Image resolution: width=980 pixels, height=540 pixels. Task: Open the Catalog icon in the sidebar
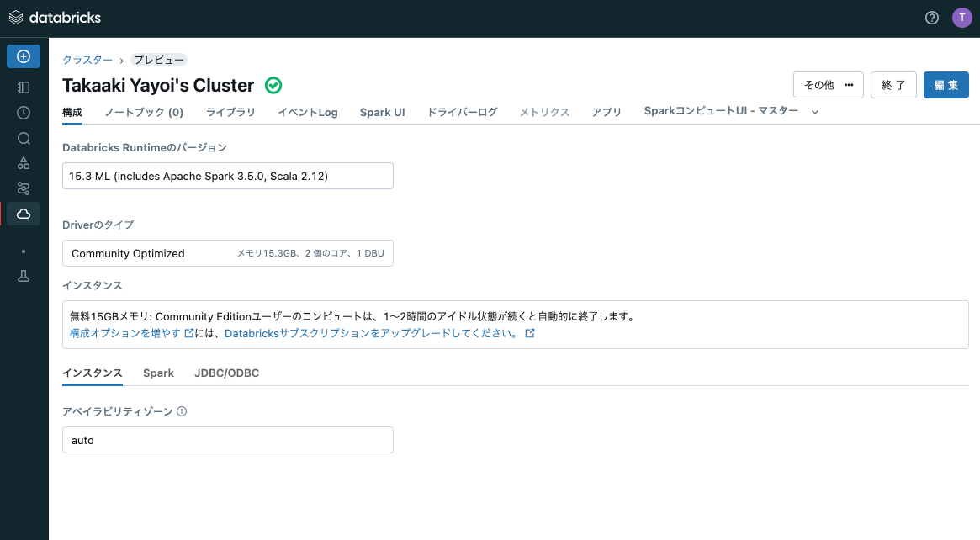click(x=23, y=162)
